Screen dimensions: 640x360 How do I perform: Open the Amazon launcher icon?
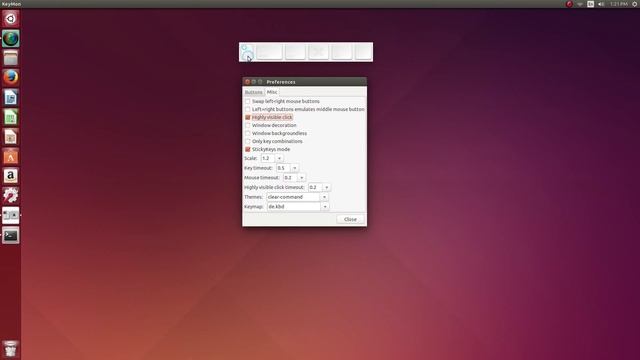[11, 176]
